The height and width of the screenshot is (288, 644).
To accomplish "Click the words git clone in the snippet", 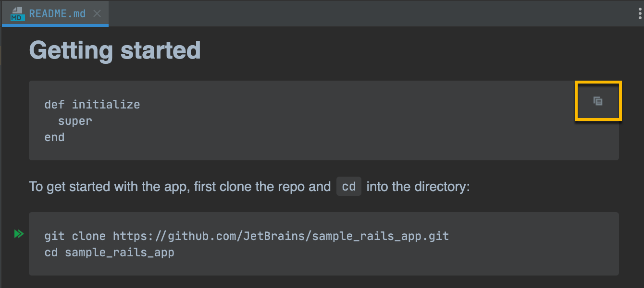I will click(75, 236).
